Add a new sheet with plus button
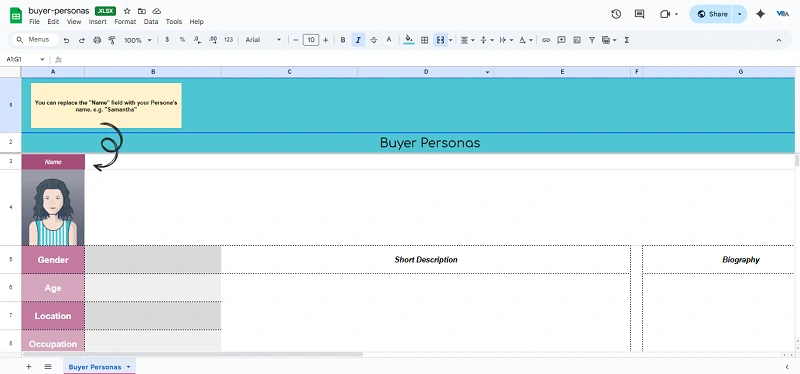This screenshot has height=374, width=800. point(29,367)
